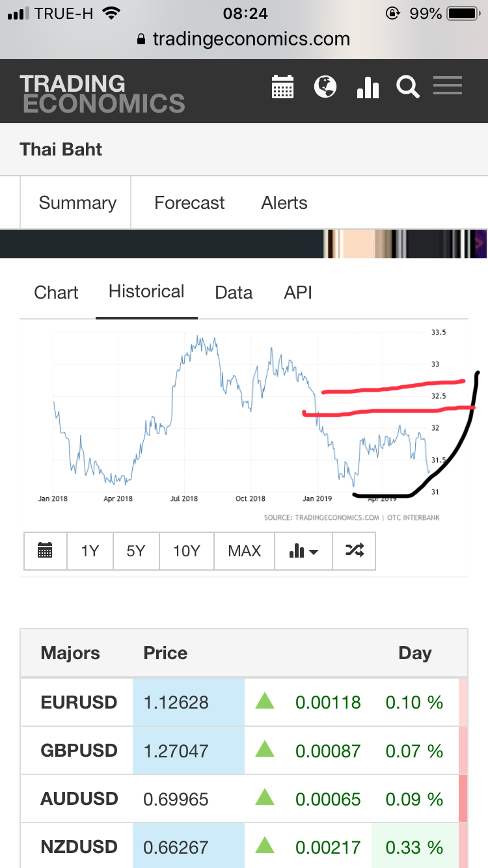Click the Trading Economics logo
Screen dimensions: 488x868
coord(102,93)
